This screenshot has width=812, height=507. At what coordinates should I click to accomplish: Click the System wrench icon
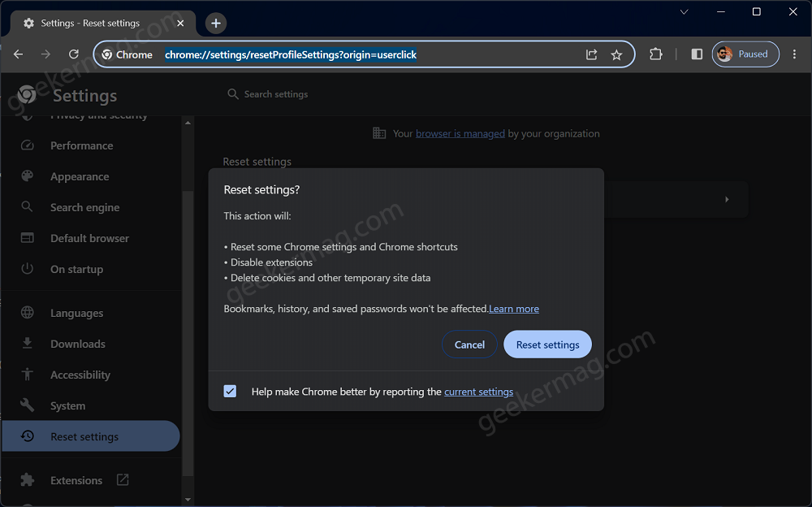pyautogui.click(x=27, y=405)
